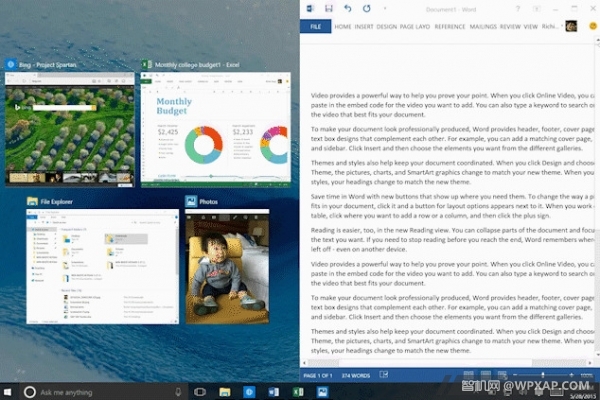The height and width of the screenshot is (400, 600).
Task: Click the proofing check icon in status bar
Action: pos(384,375)
